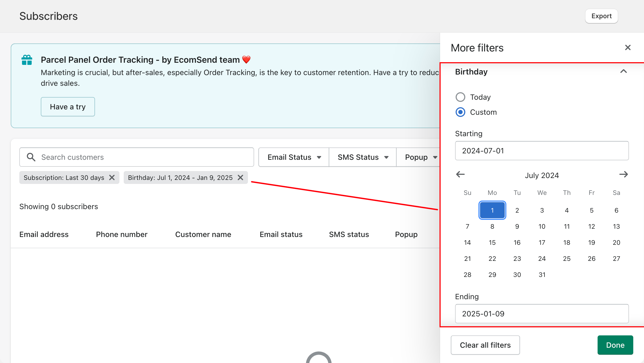Select July 20 on the calendar
This screenshot has height=363, width=644.
click(616, 242)
